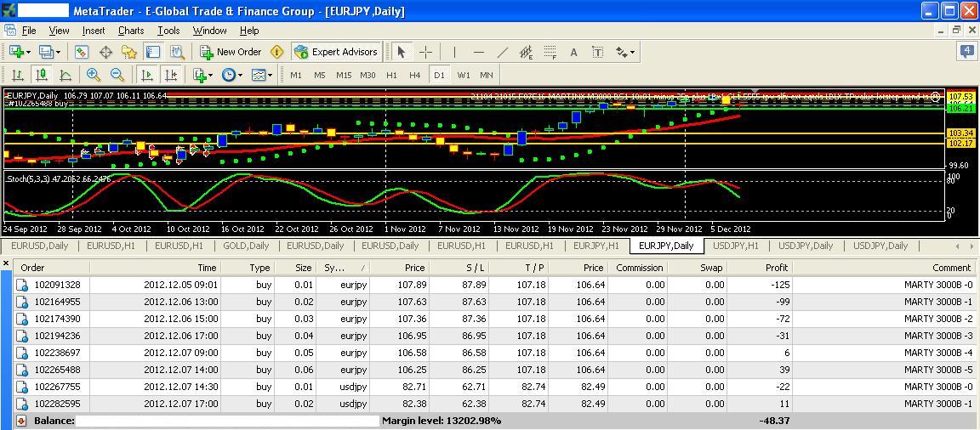Click the 103.34 price level label

[x=960, y=133]
